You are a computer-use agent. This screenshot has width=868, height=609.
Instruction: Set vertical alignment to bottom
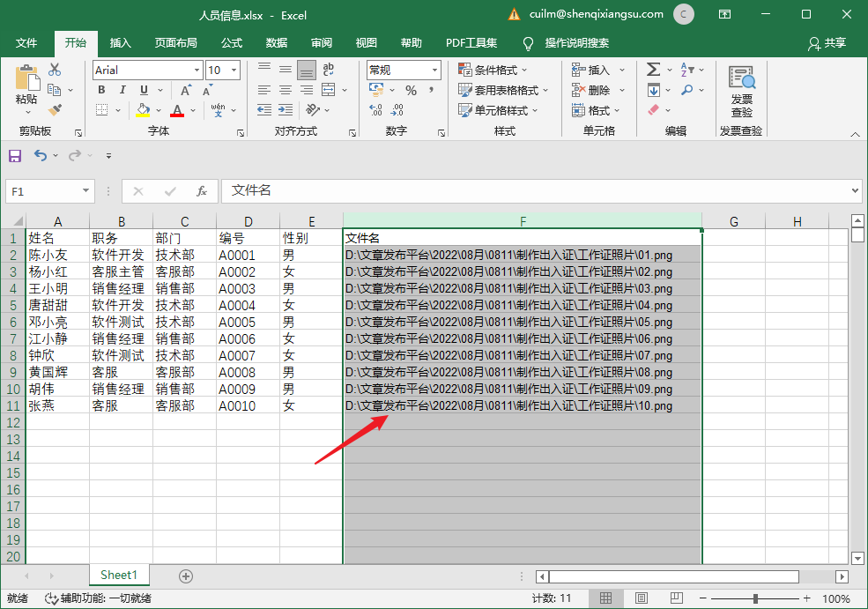click(306, 70)
